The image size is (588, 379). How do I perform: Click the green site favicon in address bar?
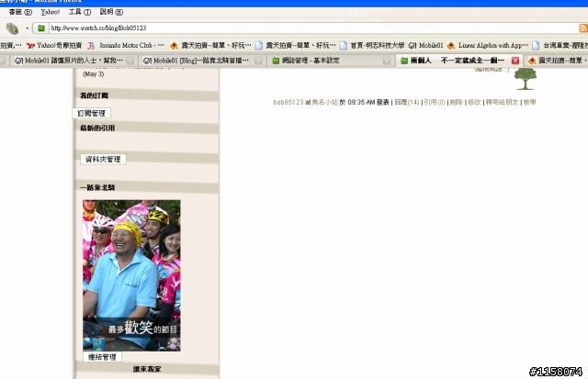(41, 28)
